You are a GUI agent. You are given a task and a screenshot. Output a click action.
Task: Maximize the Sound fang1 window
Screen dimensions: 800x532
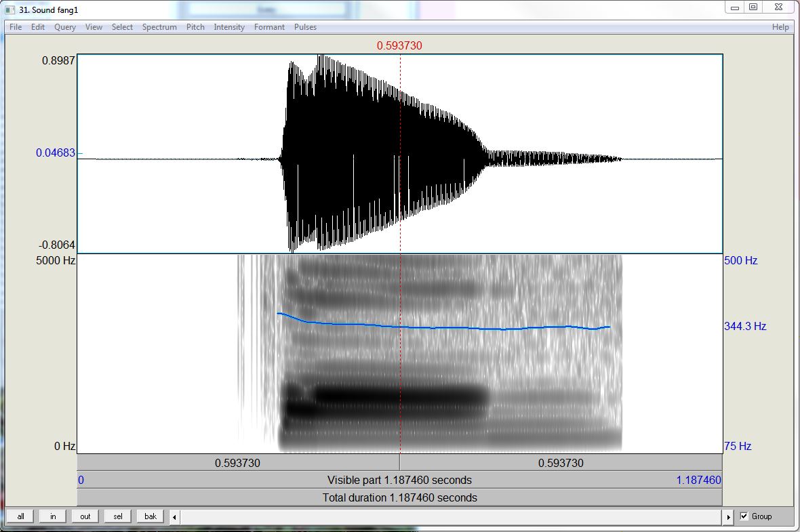(x=753, y=7)
